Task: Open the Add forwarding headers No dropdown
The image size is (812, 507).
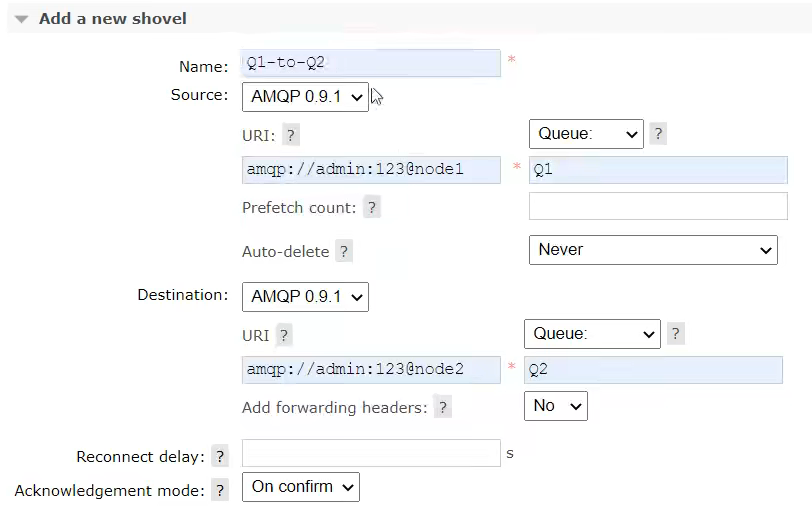Action: point(556,406)
